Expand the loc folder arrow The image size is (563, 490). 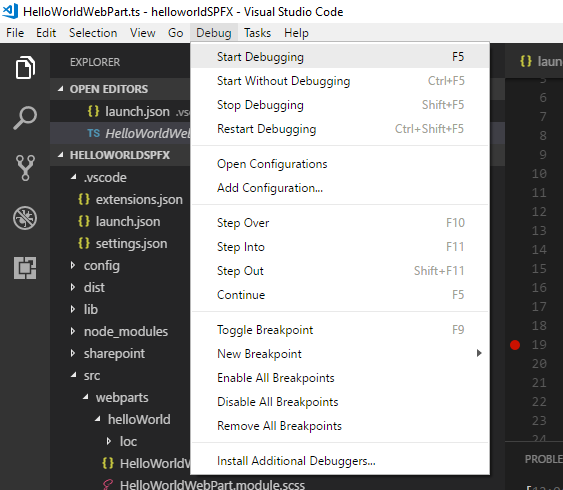click(109, 441)
